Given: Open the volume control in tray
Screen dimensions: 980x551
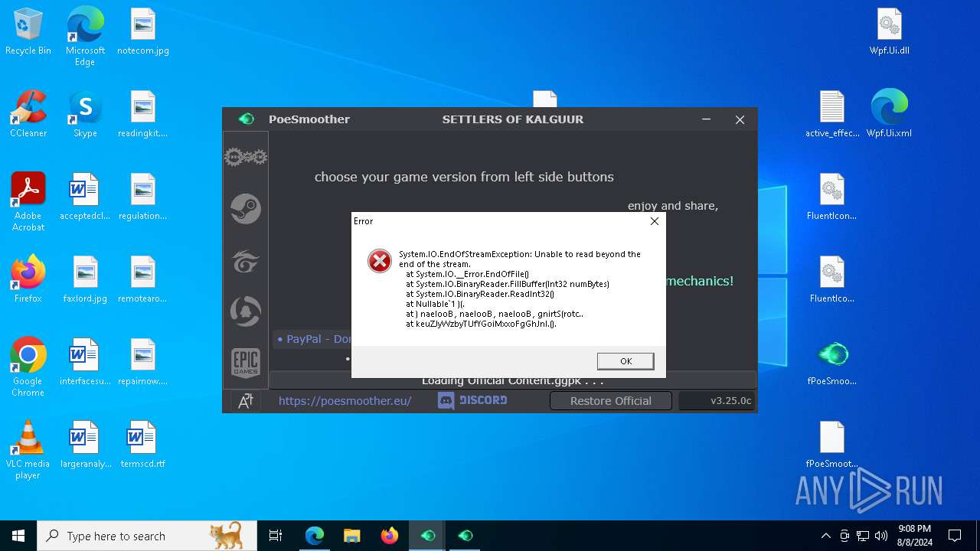Looking at the screenshot, I should (881, 536).
